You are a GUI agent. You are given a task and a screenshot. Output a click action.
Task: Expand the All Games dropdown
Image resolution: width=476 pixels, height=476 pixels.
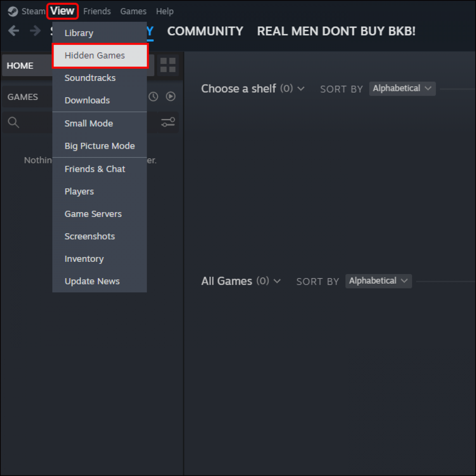(241, 281)
